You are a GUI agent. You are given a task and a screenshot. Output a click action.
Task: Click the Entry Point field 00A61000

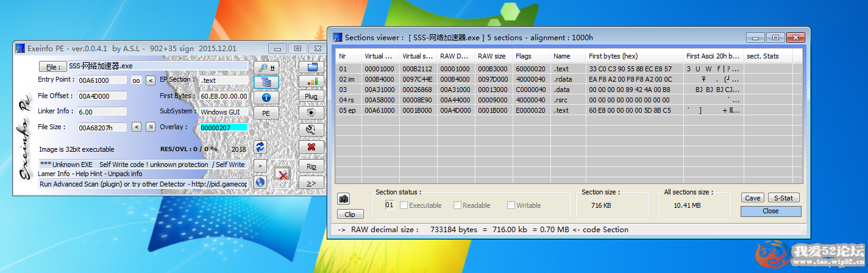[x=102, y=80]
